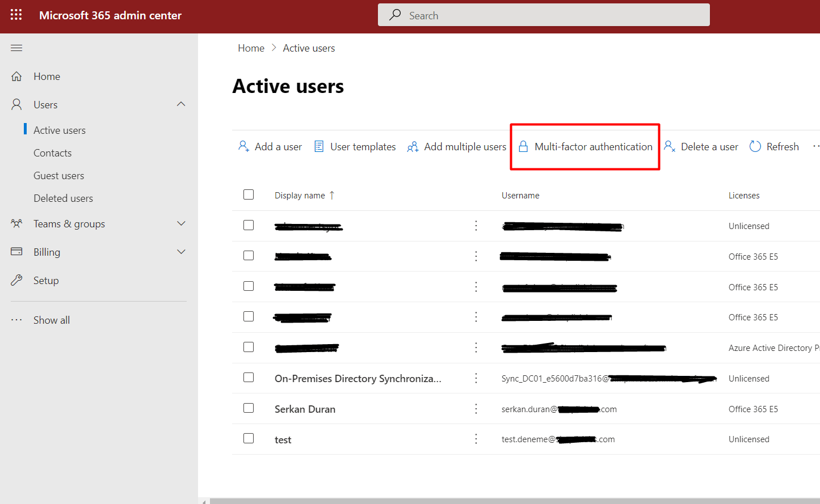Viewport: 820px width, 504px height.
Task: Collapse the Users section chevron
Action: coord(181,104)
